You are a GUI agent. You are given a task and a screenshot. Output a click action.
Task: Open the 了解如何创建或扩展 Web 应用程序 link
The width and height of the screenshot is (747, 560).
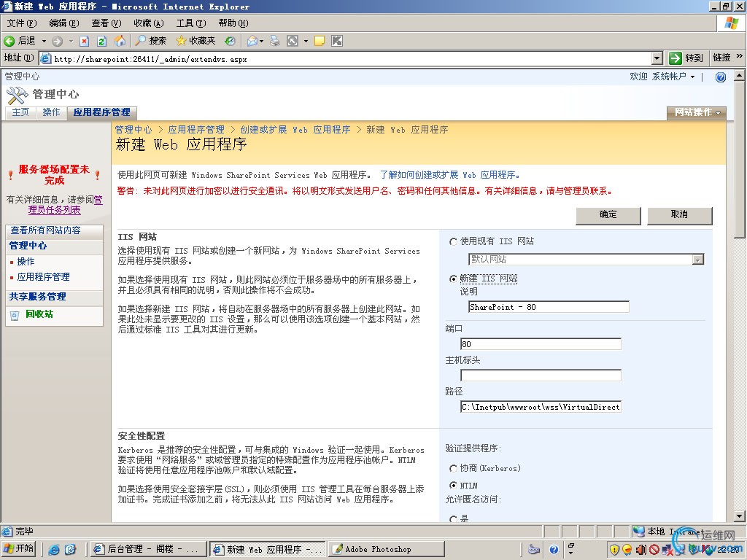[x=450, y=175]
